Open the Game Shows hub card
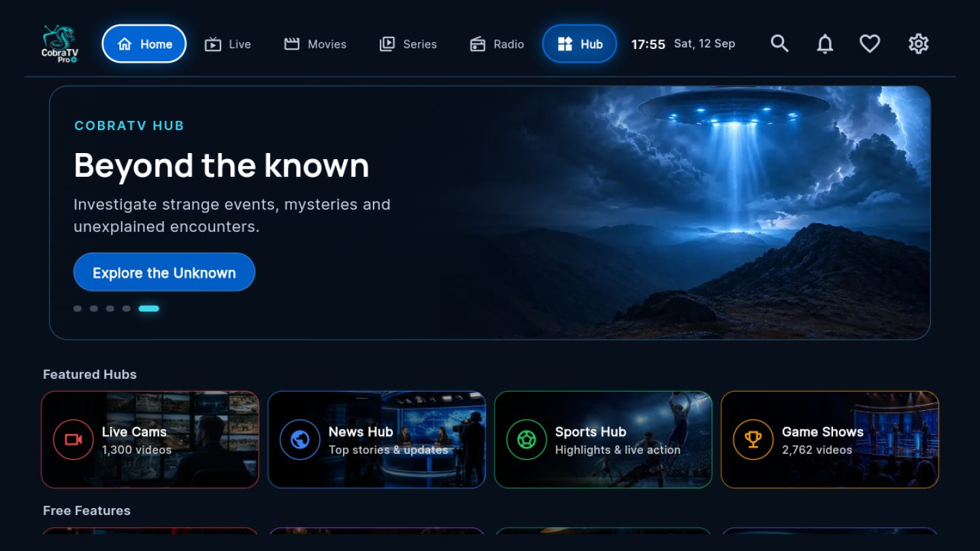 [x=830, y=439]
